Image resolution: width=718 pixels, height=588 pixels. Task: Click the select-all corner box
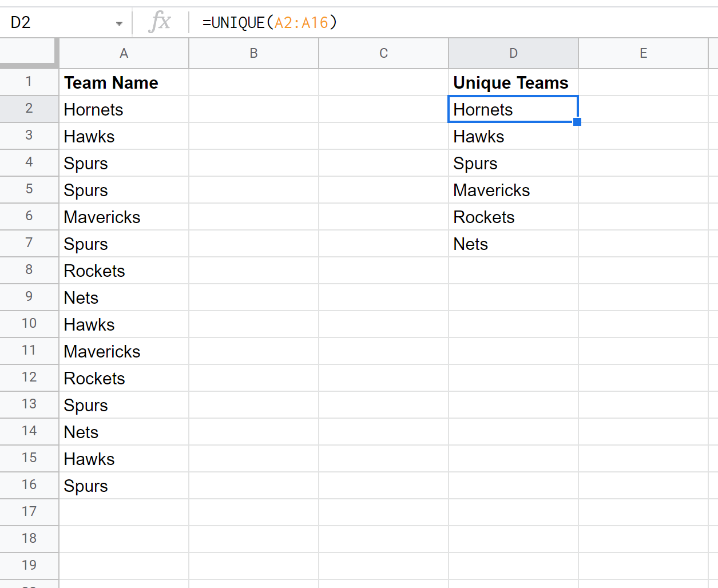29,53
